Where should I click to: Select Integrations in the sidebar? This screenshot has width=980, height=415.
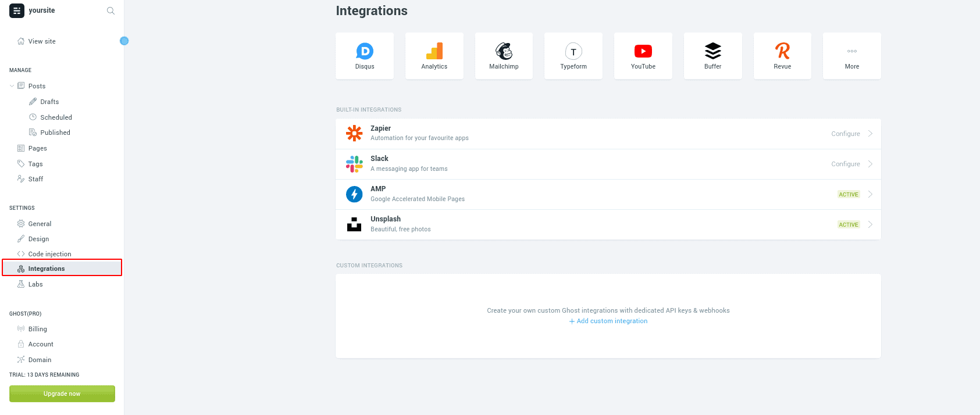coord(62,268)
